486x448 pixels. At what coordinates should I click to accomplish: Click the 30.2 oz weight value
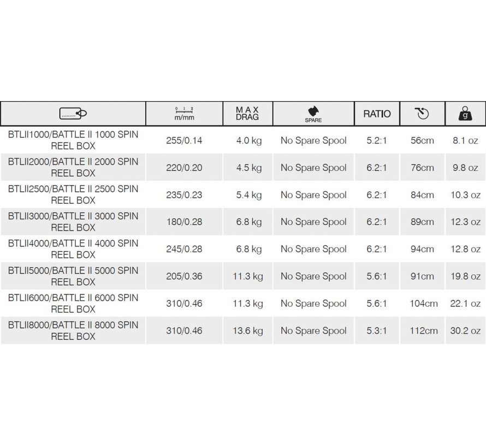465,331
